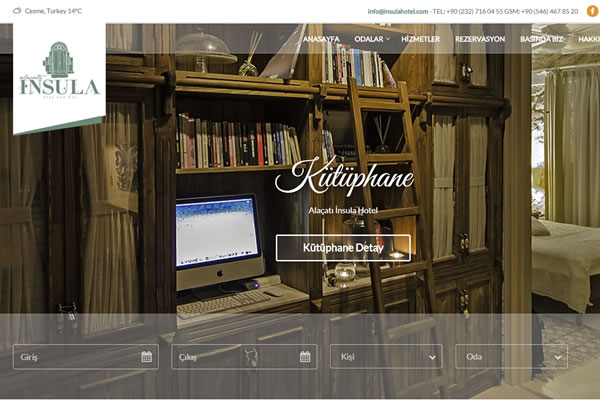
Task: Open the BASINDA BİZ menu item
Action: pos(541,39)
